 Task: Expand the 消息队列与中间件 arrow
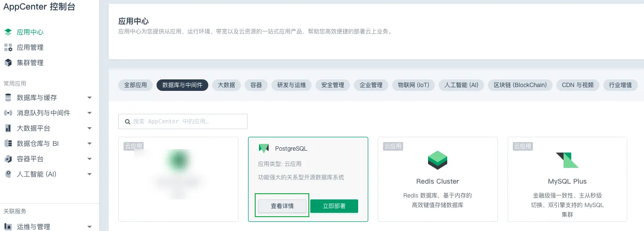pyautogui.click(x=90, y=113)
